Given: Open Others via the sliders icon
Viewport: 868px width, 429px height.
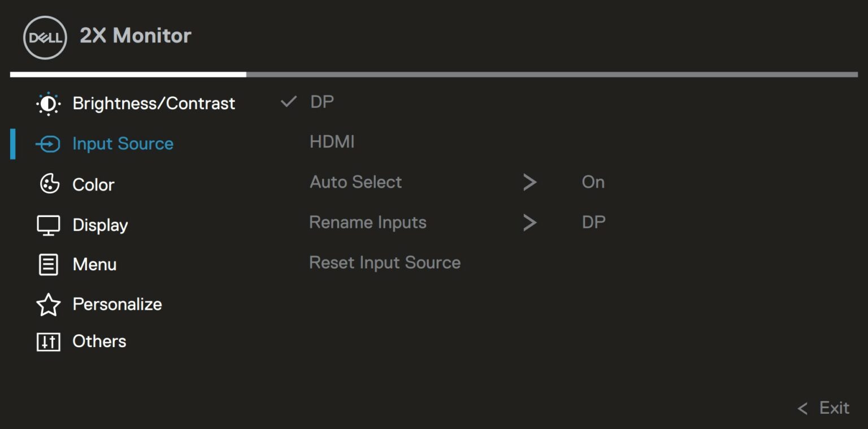Looking at the screenshot, I should 48,341.
